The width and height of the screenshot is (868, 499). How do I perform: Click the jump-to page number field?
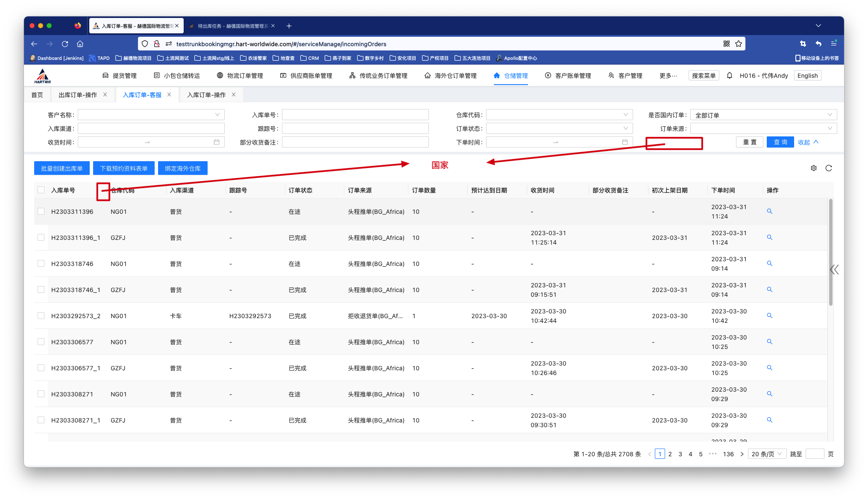[814, 454]
